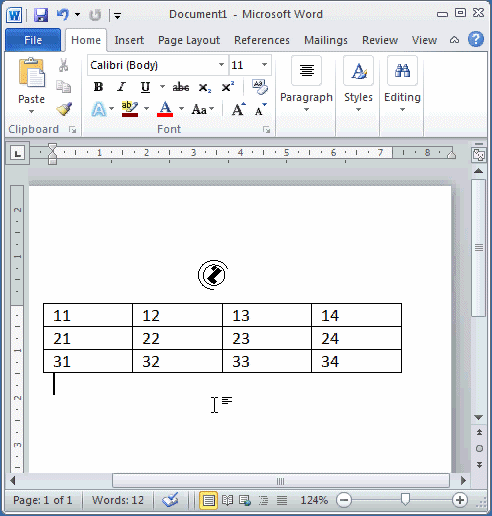Click the Grow Font button
Image resolution: width=492 pixels, height=516 pixels.
pyautogui.click(x=238, y=109)
